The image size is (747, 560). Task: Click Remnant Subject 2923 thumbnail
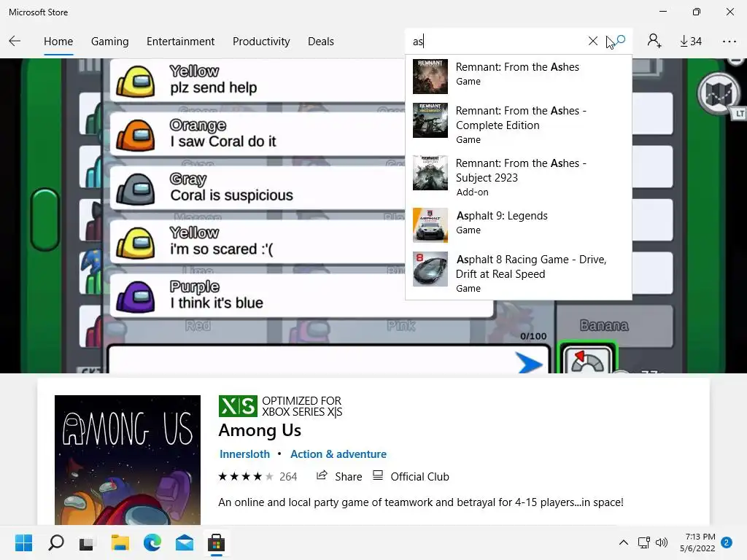(430, 173)
